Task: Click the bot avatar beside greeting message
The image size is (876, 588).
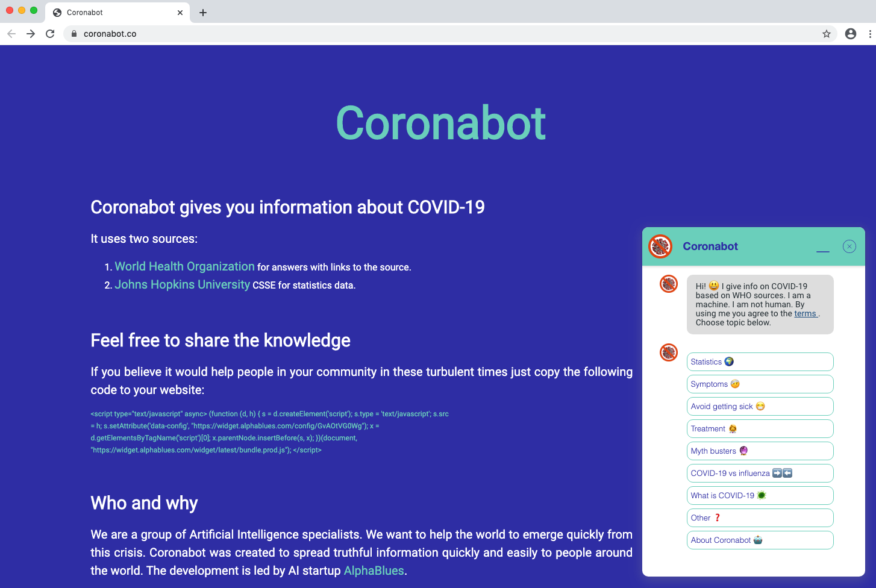Action: point(669,284)
